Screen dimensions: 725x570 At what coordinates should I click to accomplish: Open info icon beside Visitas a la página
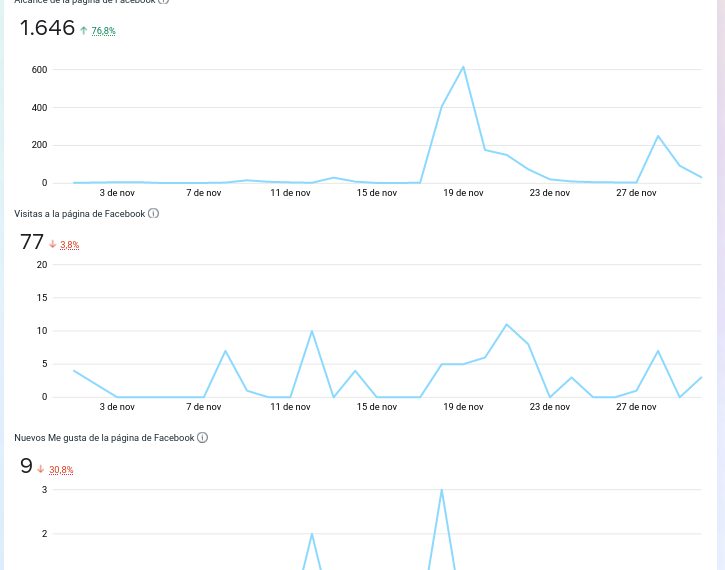tap(154, 214)
